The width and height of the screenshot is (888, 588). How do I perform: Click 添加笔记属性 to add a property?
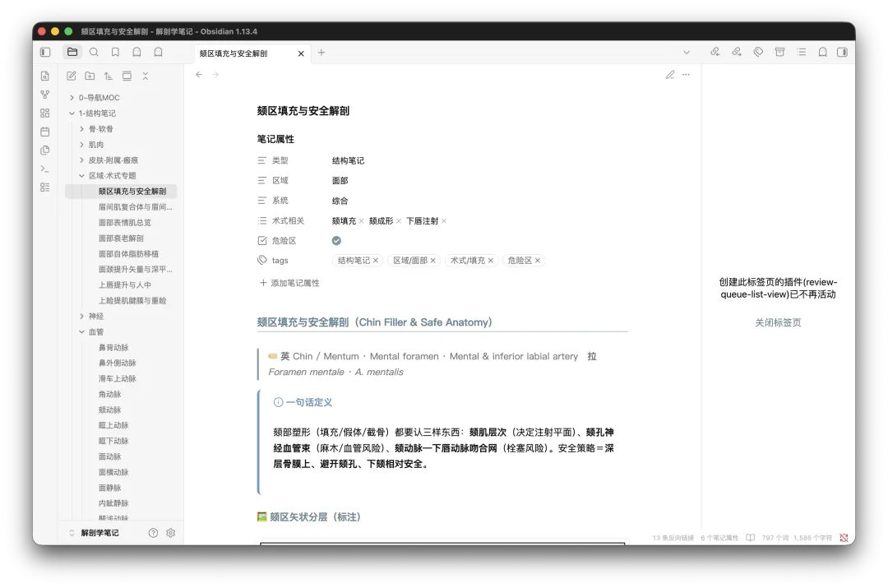pyautogui.click(x=289, y=283)
